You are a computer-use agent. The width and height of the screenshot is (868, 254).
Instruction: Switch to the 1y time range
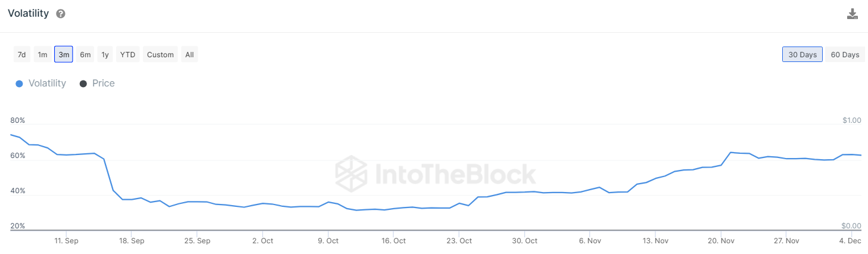105,55
